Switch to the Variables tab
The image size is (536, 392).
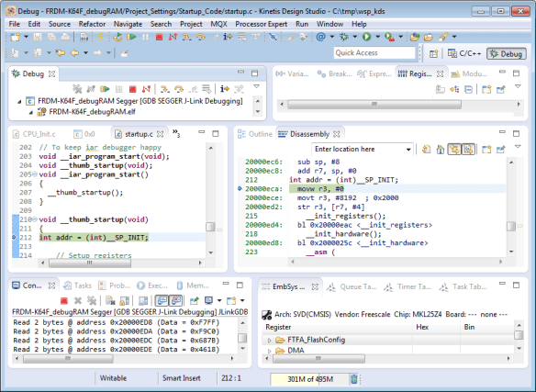[x=293, y=73]
